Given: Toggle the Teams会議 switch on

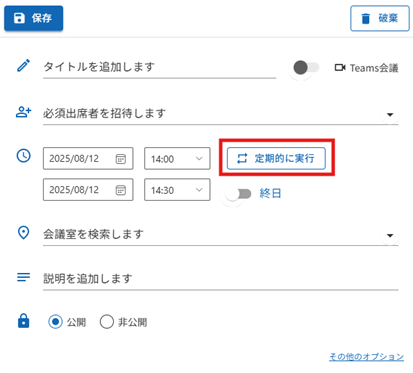Looking at the screenshot, I should click(x=306, y=68).
